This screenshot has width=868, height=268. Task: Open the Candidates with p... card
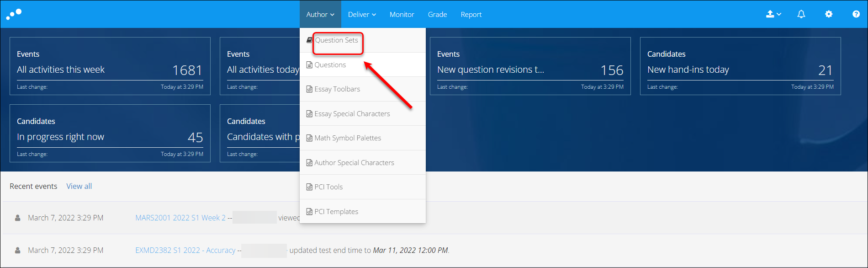[259, 134]
